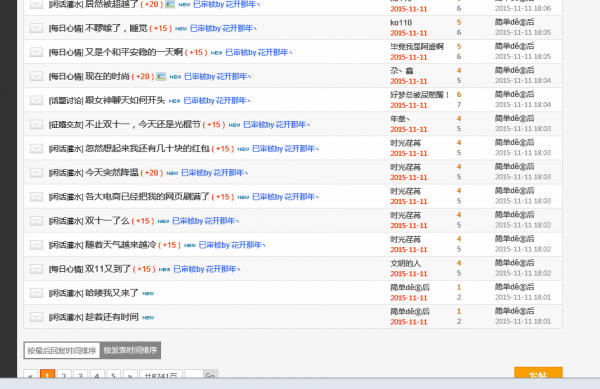Image resolution: width=600 pixels, height=389 pixels.
Task: Jump to next pages with » button
Action: tap(130, 376)
